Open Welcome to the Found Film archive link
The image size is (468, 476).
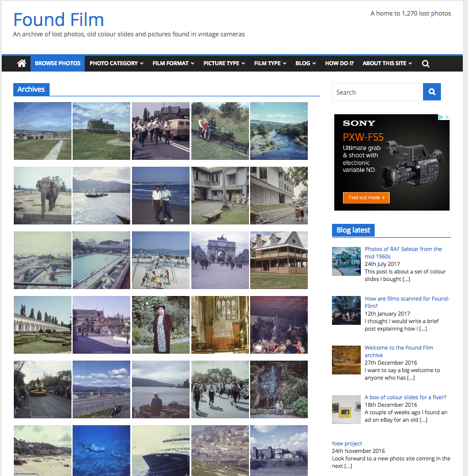point(398,351)
